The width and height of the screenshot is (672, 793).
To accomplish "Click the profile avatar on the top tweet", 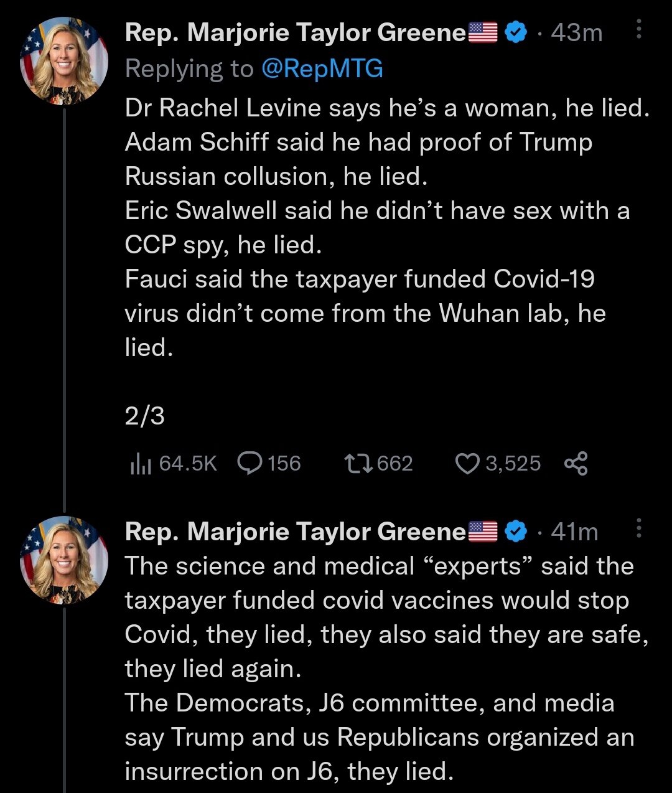I will pos(62,59).
